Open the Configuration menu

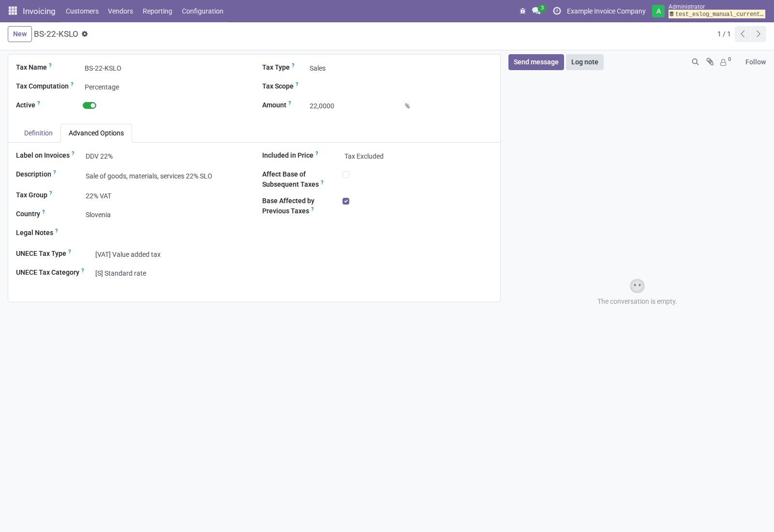(203, 11)
